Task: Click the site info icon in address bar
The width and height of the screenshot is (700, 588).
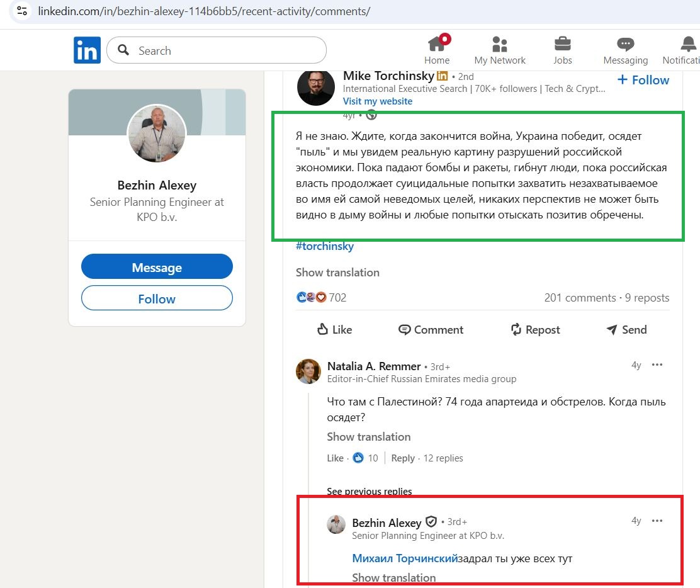Action: (22, 11)
